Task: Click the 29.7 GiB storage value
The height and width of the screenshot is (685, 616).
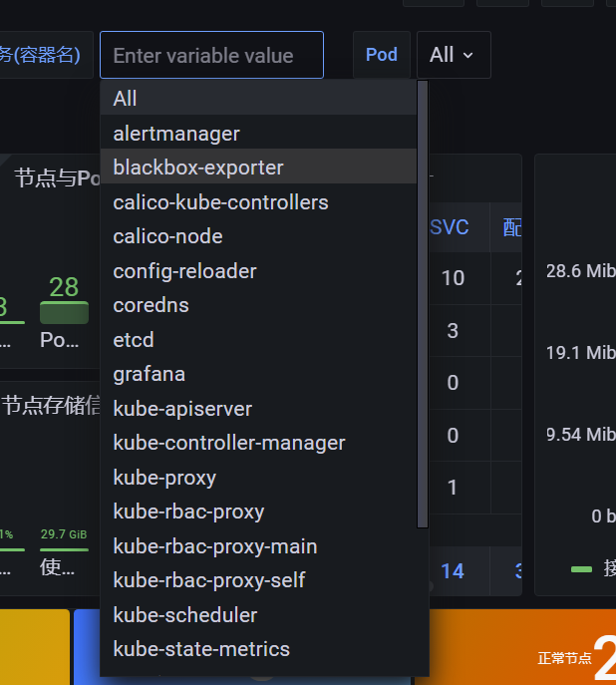Action: coord(64,534)
